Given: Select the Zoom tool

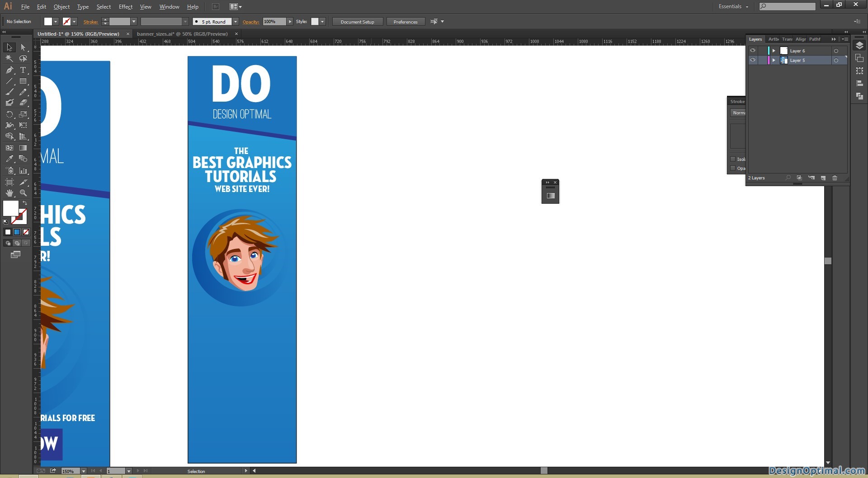Looking at the screenshot, I should pyautogui.click(x=24, y=193).
